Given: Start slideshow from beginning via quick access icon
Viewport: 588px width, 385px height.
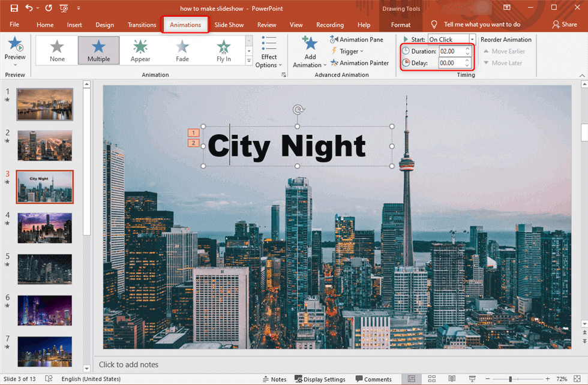Looking at the screenshot, I should pyautogui.click(x=64, y=8).
